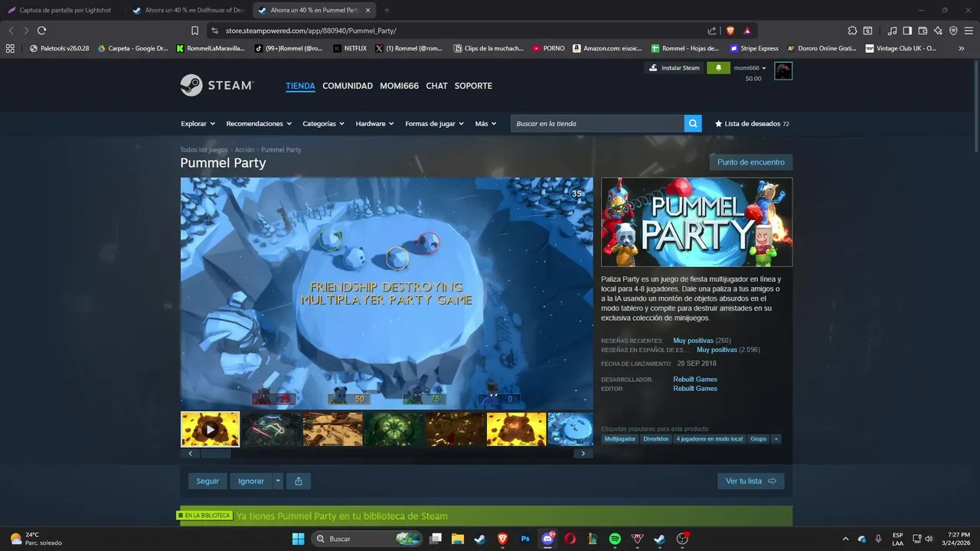980x551 pixels.
Task: Open the Brave Wallet icon
Action: 923,31
